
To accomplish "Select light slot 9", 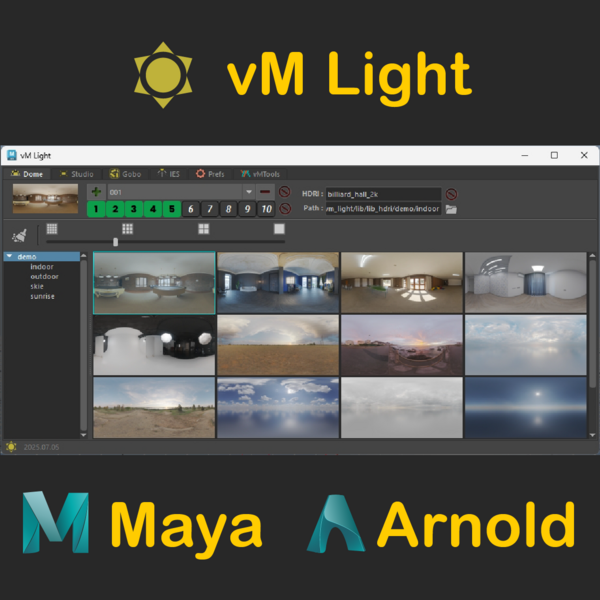I will coord(247,209).
